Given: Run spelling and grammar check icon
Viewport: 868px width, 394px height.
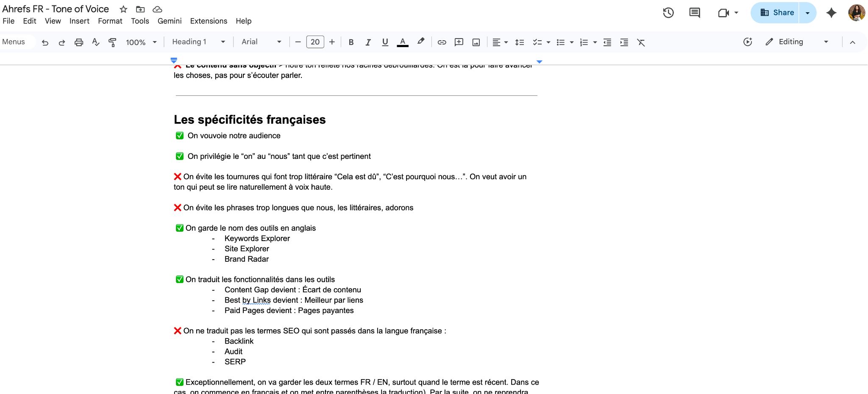Looking at the screenshot, I should pyautogui.click(x=96, y=42).
